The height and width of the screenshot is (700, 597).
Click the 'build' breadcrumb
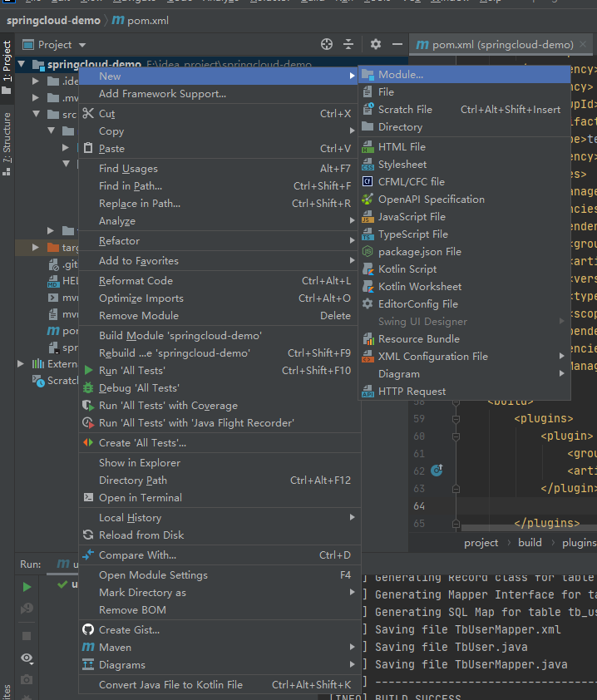(x=530, y=542)
